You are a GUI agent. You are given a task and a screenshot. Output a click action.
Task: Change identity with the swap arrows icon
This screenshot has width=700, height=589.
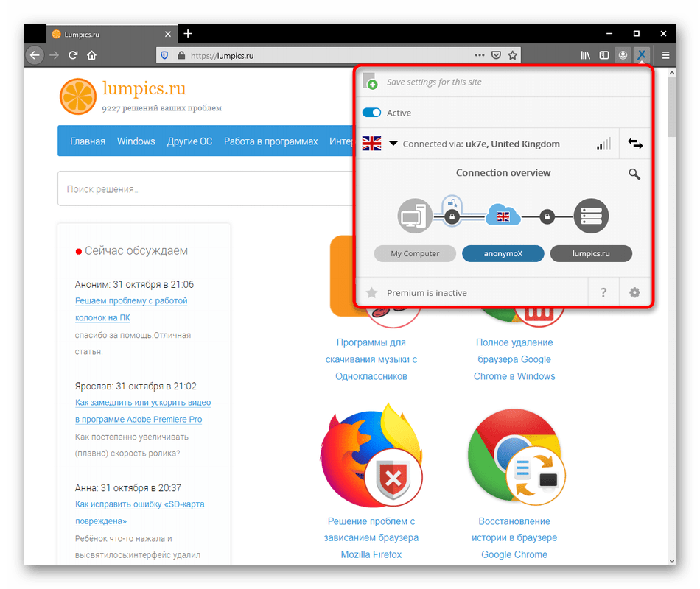(635, 144)
